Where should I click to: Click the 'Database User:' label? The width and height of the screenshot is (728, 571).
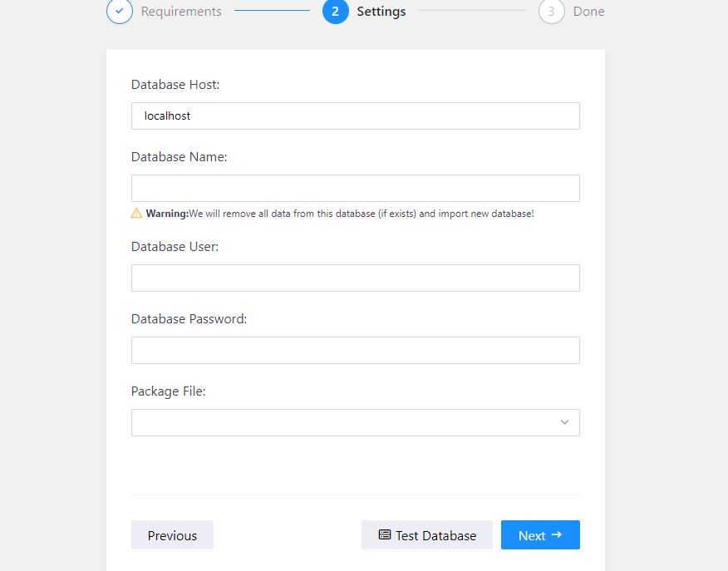tap(175, 247)
